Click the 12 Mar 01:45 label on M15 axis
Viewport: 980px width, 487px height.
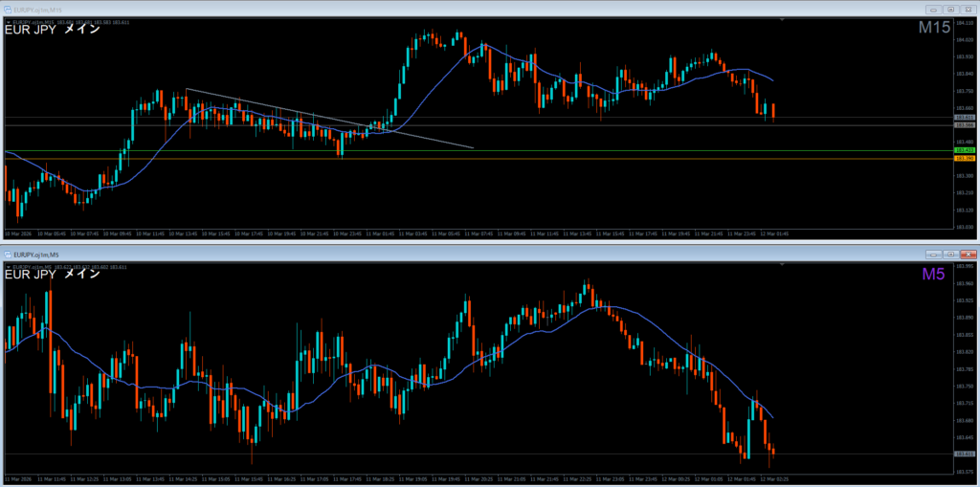pos(774,233)
